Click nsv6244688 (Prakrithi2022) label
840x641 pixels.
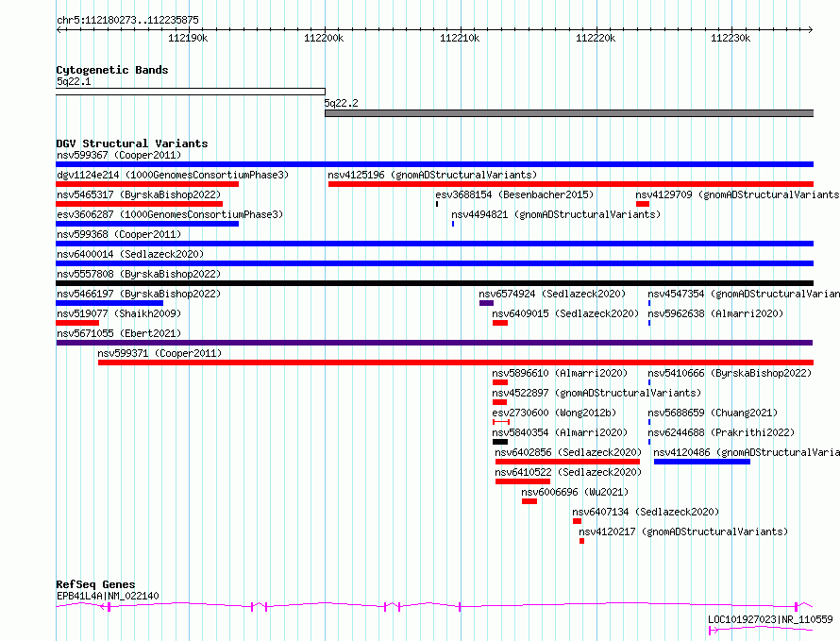[721, 432]
